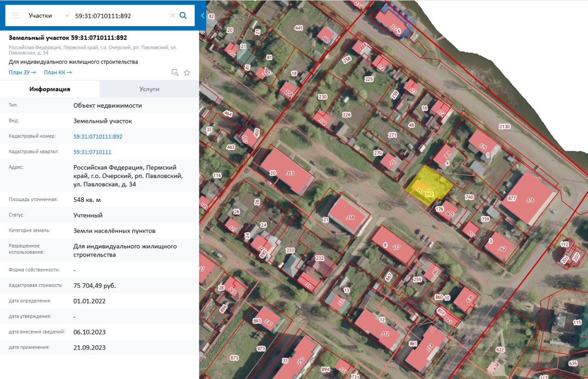This screenshot has width=588, height=379.
Task: Click building 358 on the map
Action: tap(349, 216)
